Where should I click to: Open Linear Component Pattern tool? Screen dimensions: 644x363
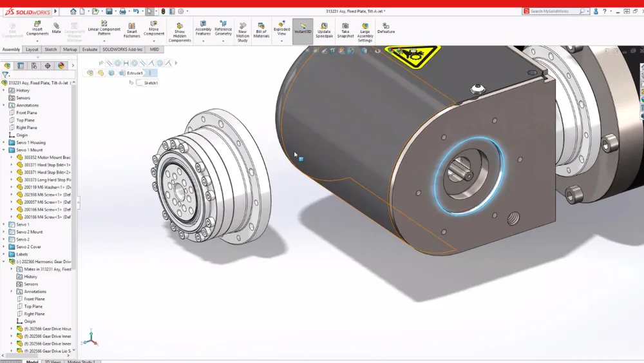coord(104,28)
